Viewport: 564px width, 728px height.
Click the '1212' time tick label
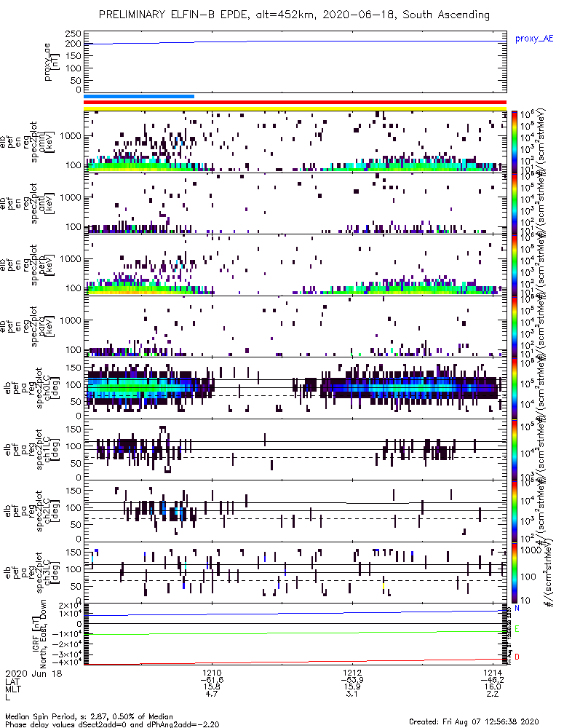coord(352,673)
